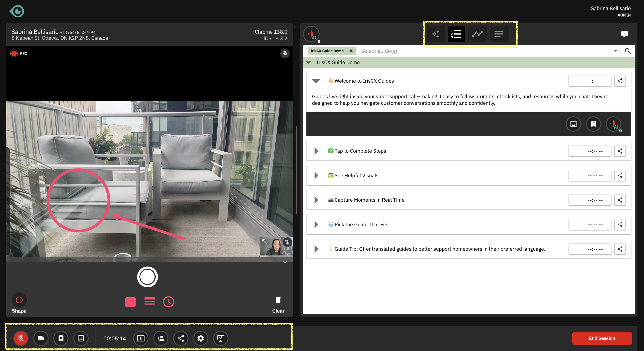Check the Tap to Complete Steps box
This screenshot has width=644, height=351.
tap(574, 151)
